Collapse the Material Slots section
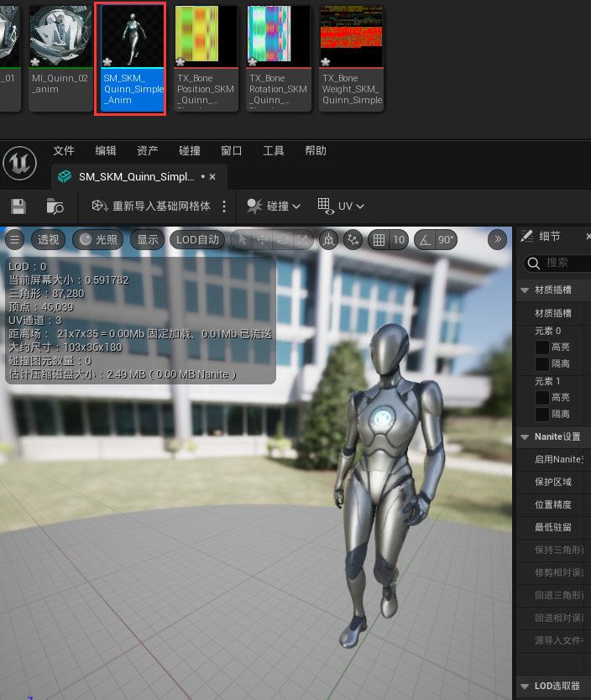The width and height of the screenshot is (591, 700). [x=525, y=290]
